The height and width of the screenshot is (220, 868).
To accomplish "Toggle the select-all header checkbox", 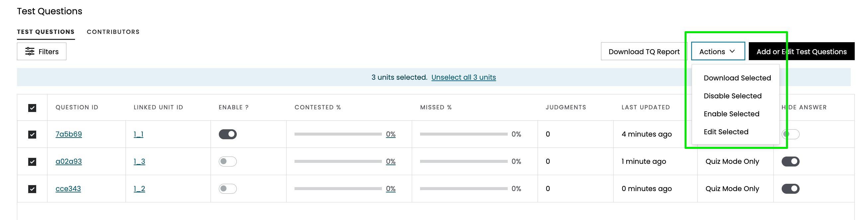I will pos(32,108).
